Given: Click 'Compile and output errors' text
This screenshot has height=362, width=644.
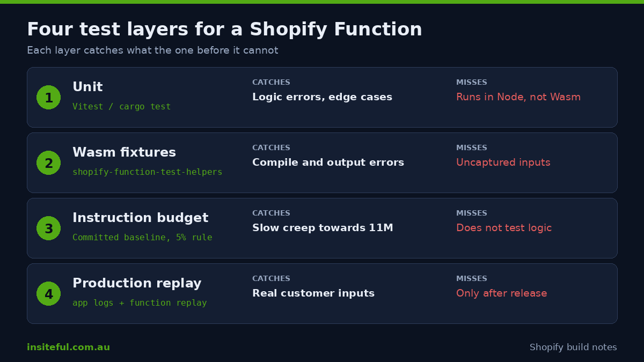Looking at the screenshot, I should 328,162.
